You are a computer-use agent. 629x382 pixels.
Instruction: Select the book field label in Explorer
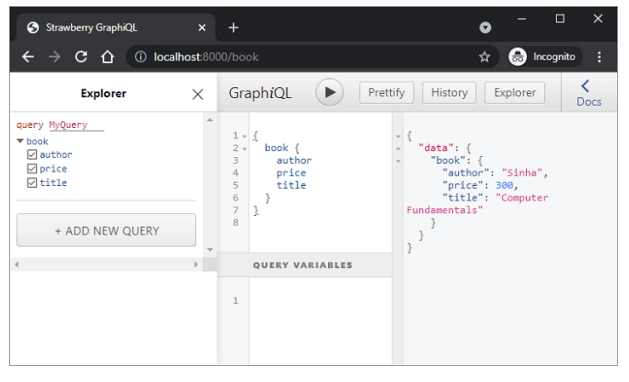tap(37, 141)
